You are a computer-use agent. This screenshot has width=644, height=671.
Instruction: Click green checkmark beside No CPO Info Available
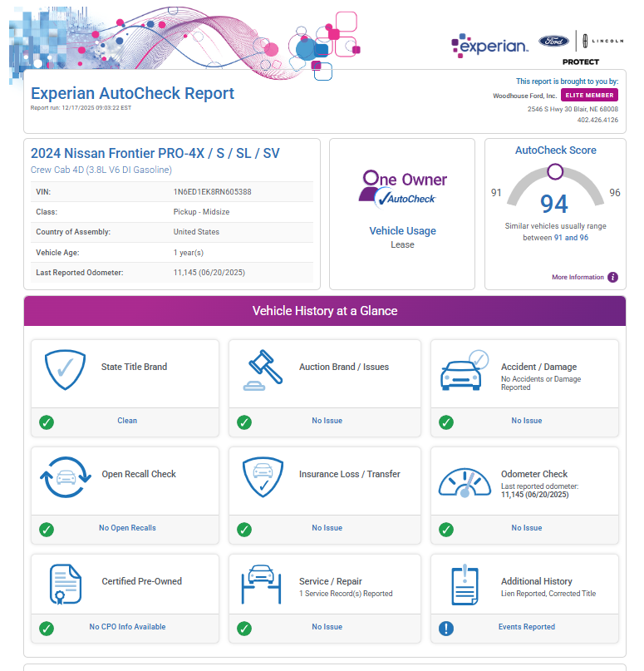coord(47,629)
